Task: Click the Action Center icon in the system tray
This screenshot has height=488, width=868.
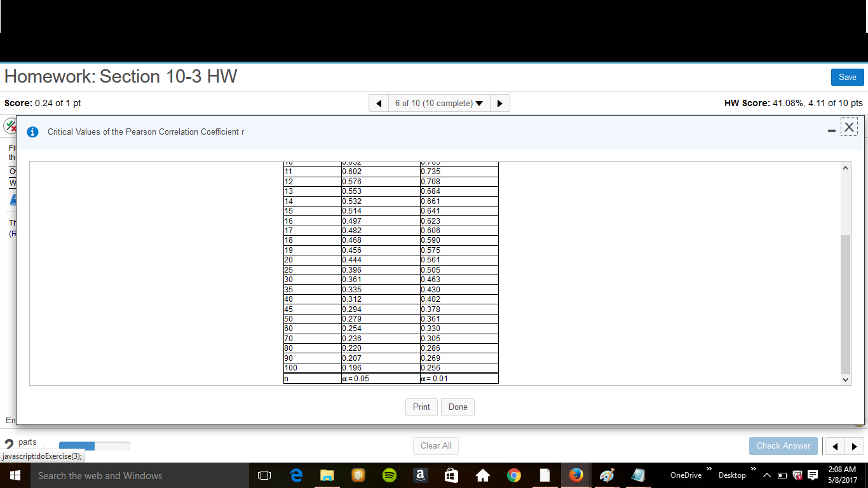Action: (x=813, y=475)
